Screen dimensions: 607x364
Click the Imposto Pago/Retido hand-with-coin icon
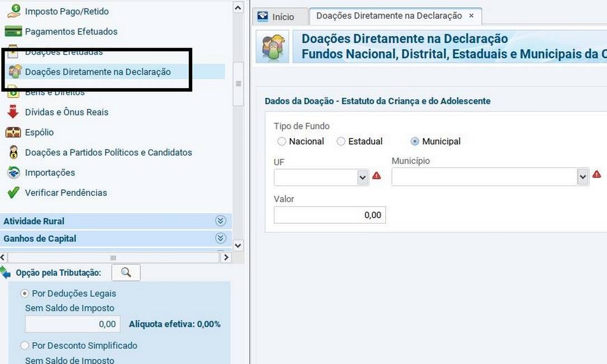click(13, 11)
